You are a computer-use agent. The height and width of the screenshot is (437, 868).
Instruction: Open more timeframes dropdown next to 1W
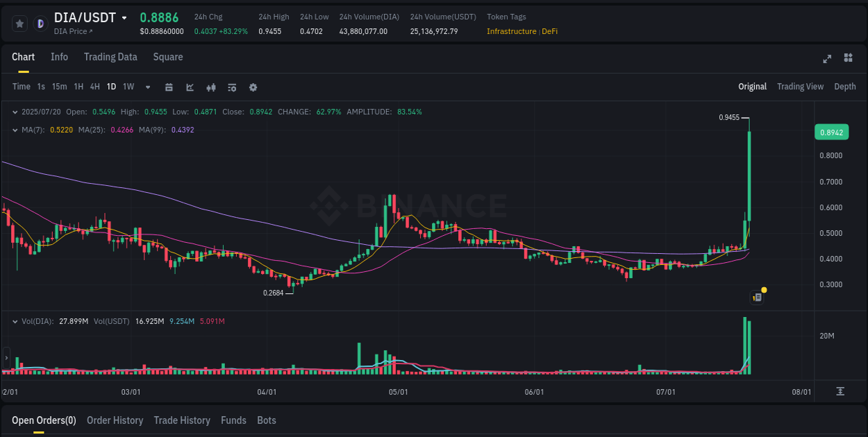(x=147, y=87)
